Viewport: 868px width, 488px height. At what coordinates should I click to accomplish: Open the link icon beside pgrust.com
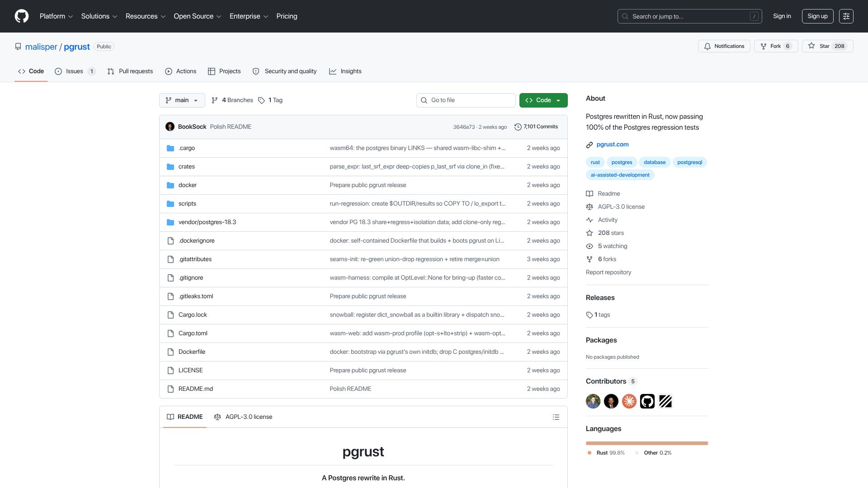click(590, 145)
